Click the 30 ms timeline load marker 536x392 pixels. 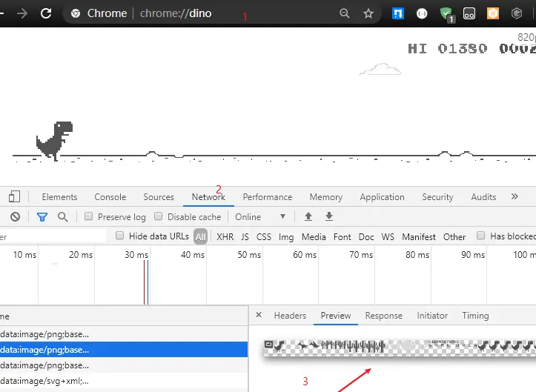click(146, 282)
